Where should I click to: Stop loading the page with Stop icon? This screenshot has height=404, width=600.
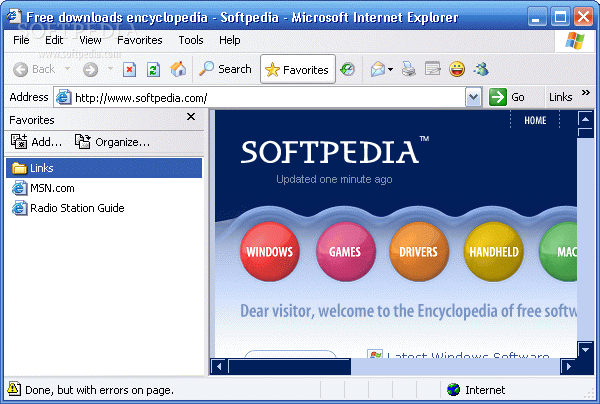130,70
